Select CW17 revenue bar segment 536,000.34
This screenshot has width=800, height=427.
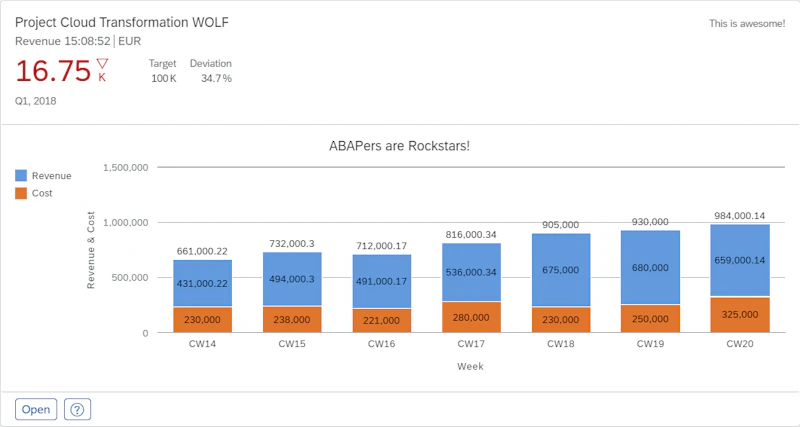(x=471, y=272)
